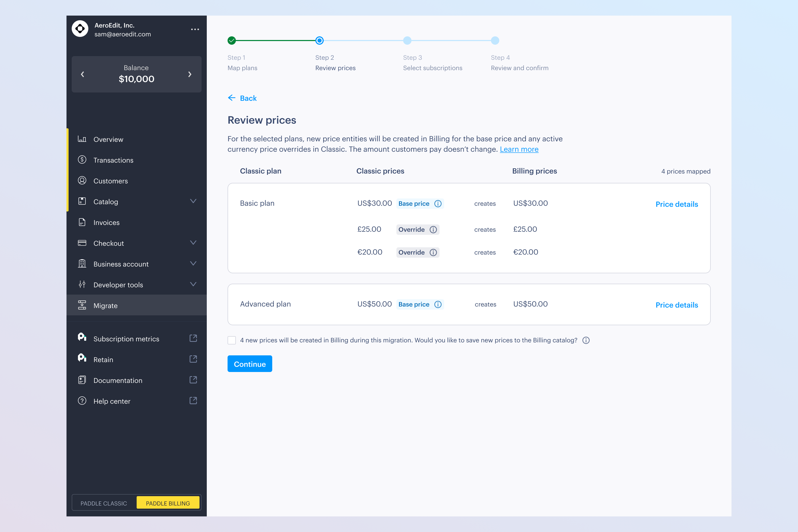
Task: Go to Customers in the sidebar
Action: coord(111,181)
